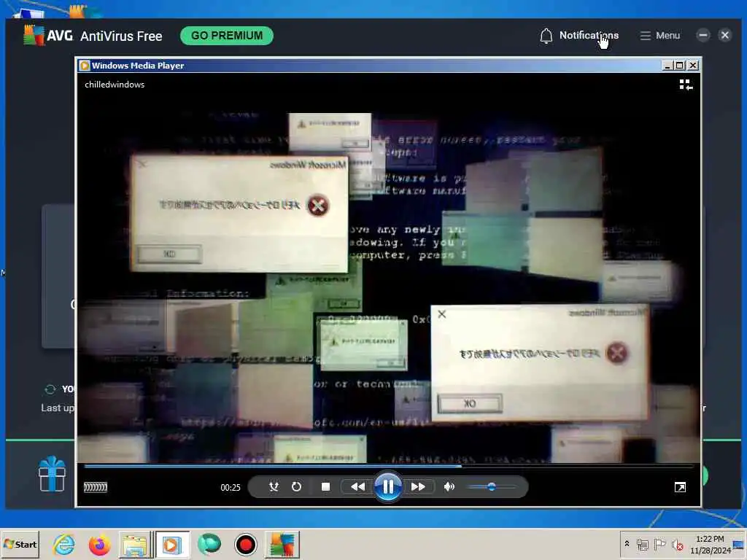Image resolution: width=747 pixels, height=560 pixels.
Task: Mute the media player sound
Action: click(x=449, y=486)
